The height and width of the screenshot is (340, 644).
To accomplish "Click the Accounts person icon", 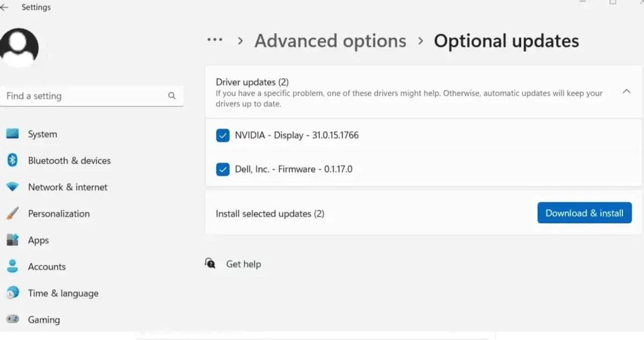I will tap(12, 266).
